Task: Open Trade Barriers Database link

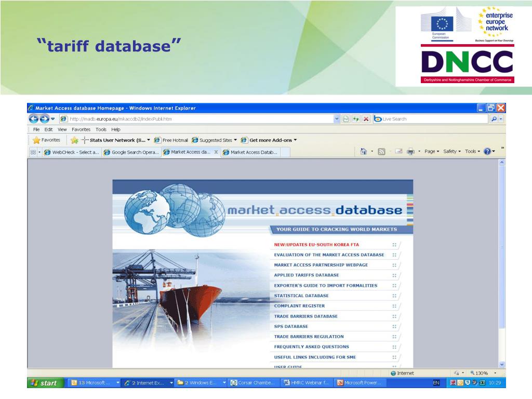Action: pos(305,316)
